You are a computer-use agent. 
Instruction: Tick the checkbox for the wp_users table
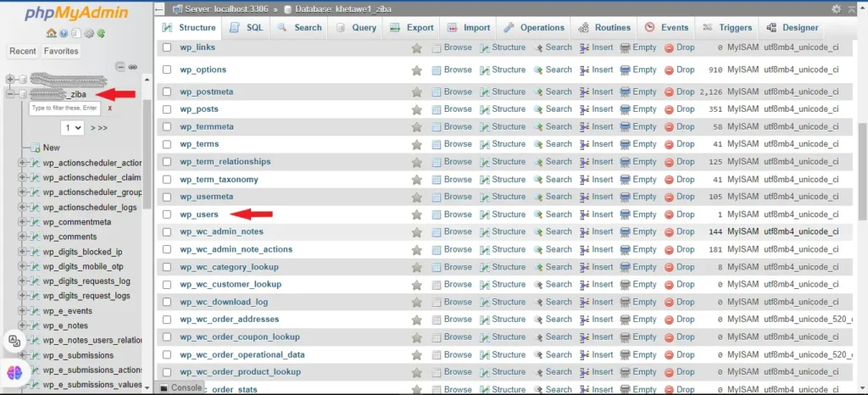(167, 214)
